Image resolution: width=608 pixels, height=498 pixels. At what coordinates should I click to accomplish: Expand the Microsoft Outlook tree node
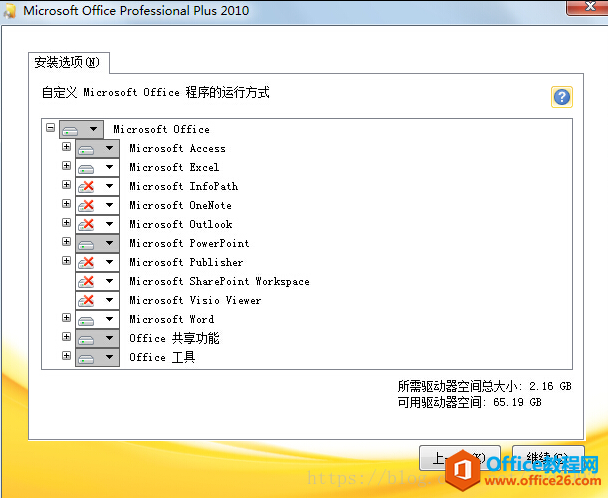pos(66,223)
